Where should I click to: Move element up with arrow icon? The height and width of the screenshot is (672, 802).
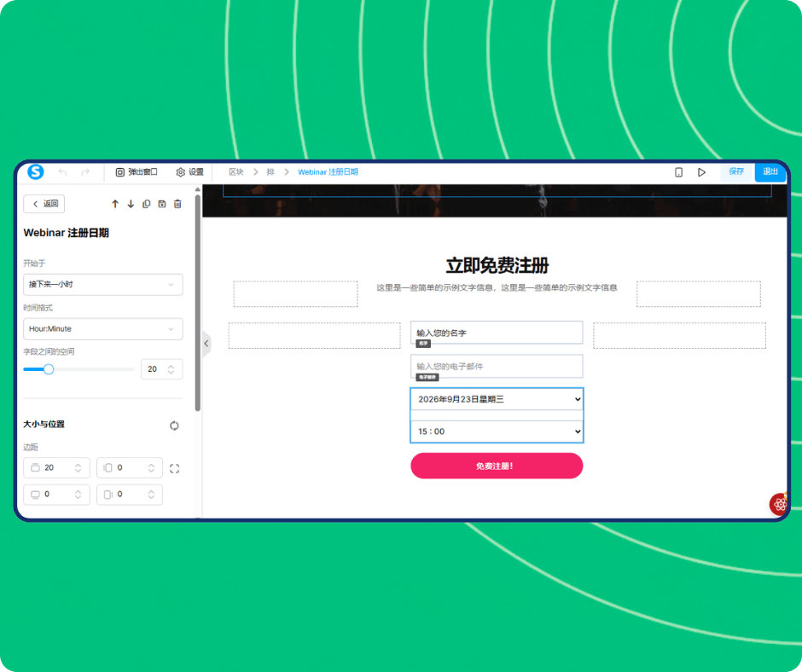click(115, 204)
